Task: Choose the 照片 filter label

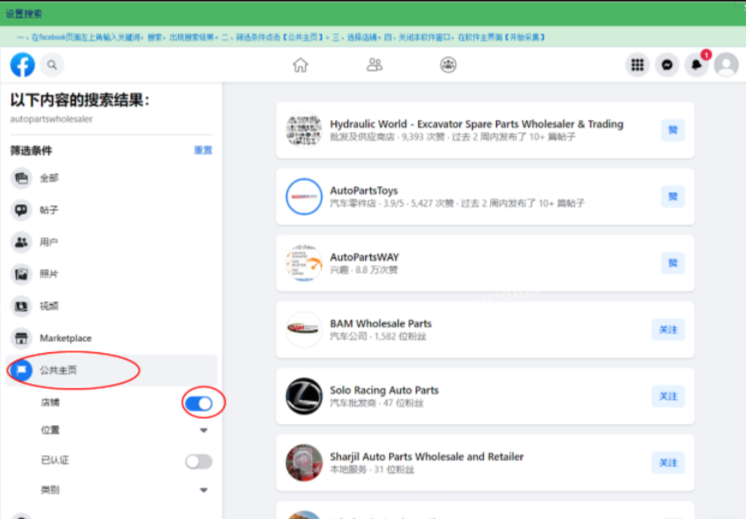Action: click(49, 274)
